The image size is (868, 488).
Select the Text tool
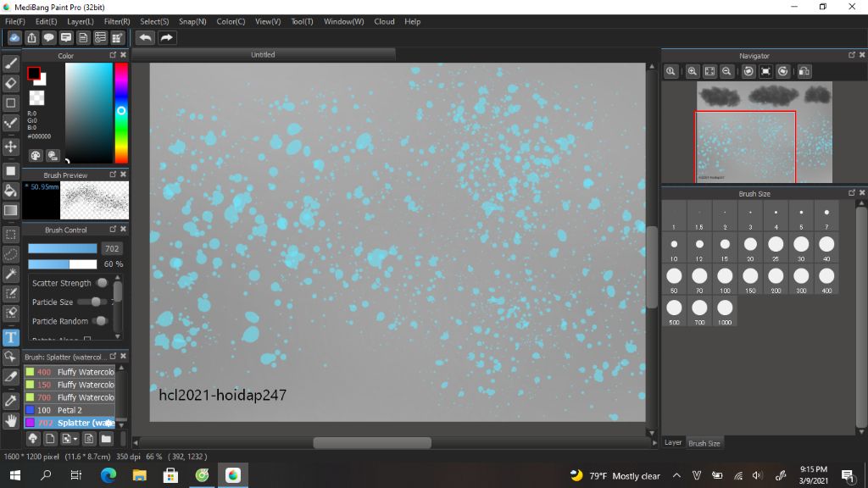pos(10,337)
